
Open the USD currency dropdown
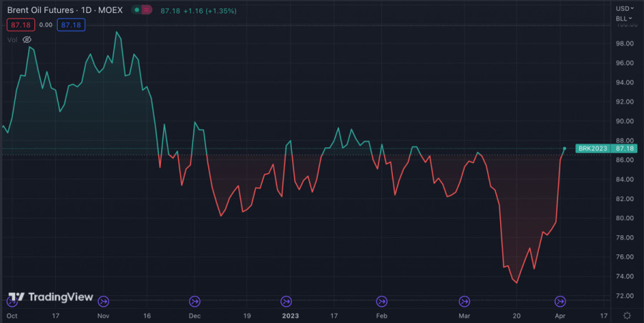(x=623, y=8)
